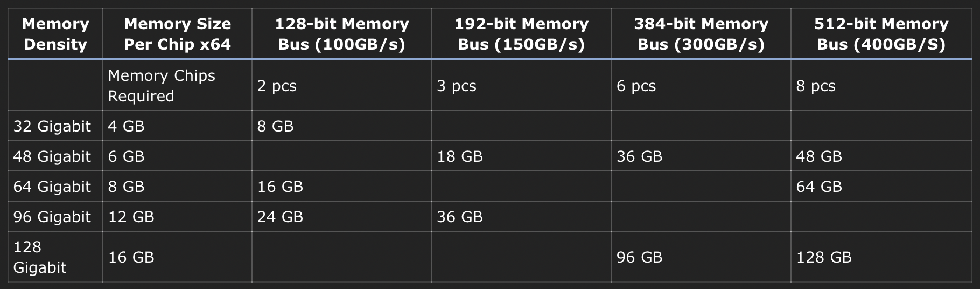Click the 24 GB cell
This screenshot has width=980, height=289.
click(x=280, y=217)
